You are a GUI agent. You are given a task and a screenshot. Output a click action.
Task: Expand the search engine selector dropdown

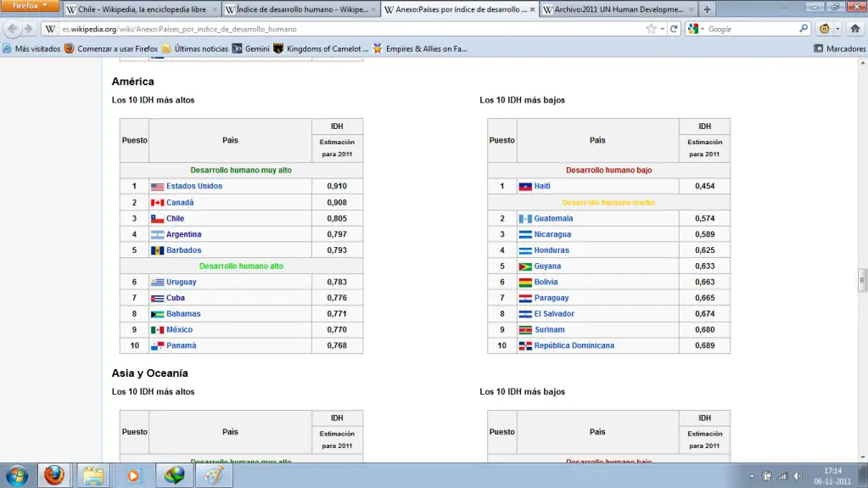tap(696, 29)
